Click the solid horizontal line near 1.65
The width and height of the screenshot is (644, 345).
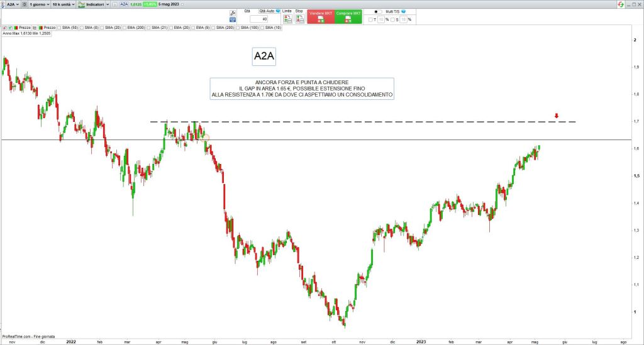(316, 140)
